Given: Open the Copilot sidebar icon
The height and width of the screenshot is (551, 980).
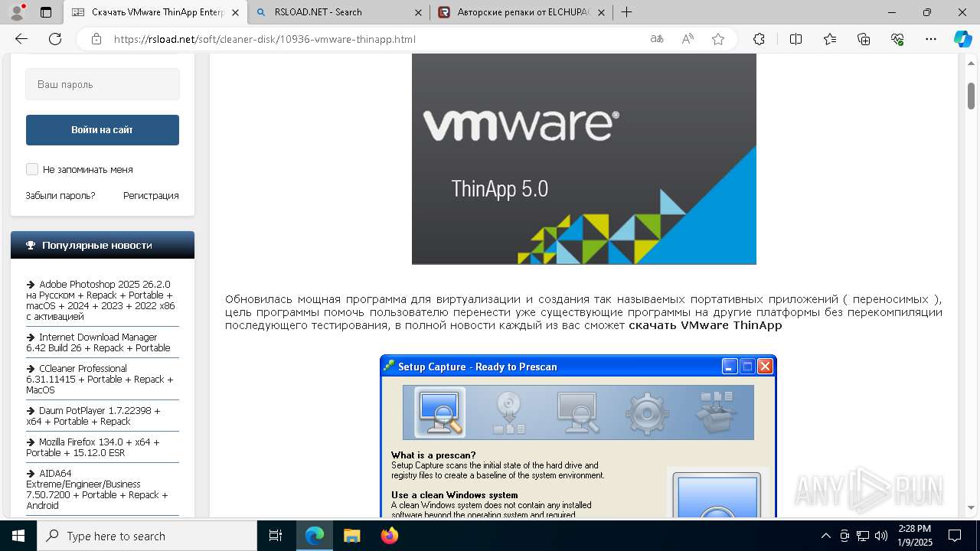Looking at the screenshot, I should (962, 39).
